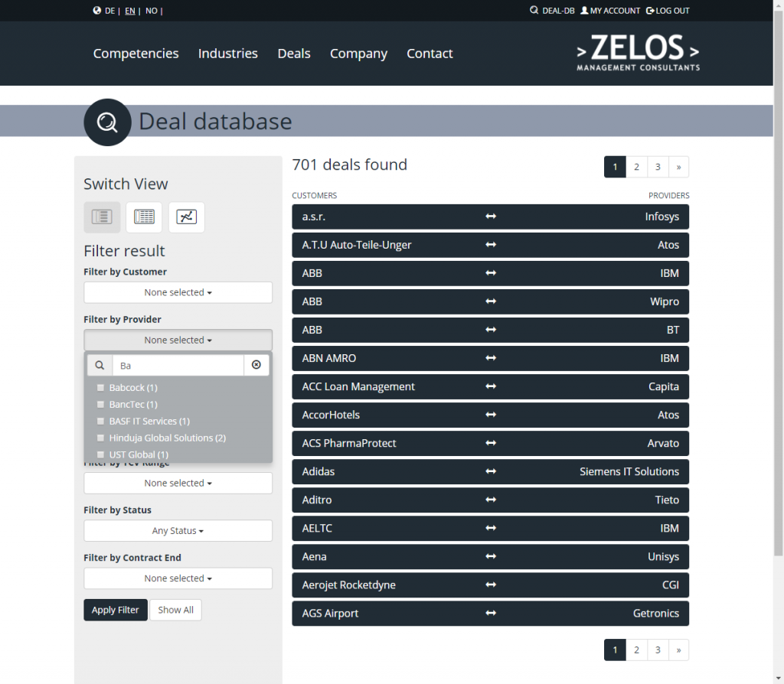The image size is (784, 684).
Task: Switch to the list view icon
Action: tap(102, 217)
